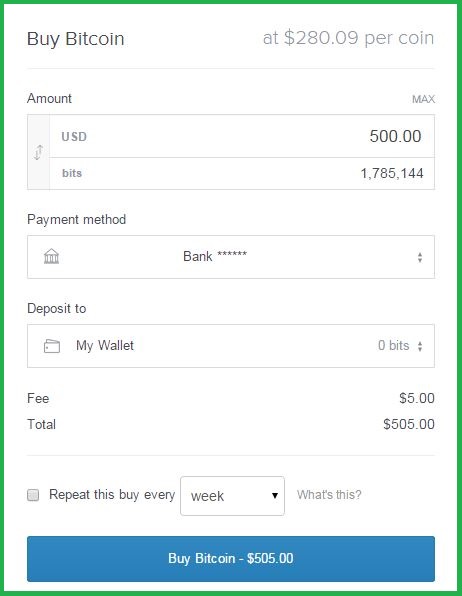Click the swap currency arrows icon
Screen dimensions: 462x596
38,152
